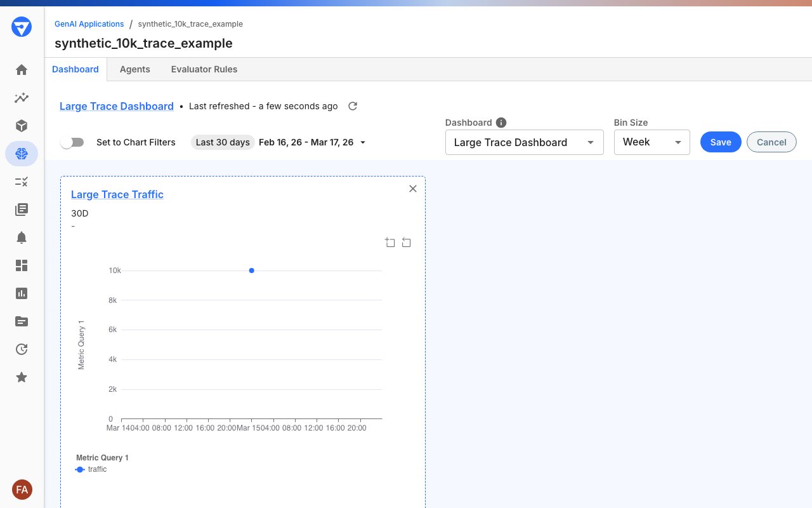The height and width of the screenshot is (508, 812).
Task: Select the bar chart icon in sidebar
Action: (21, 293)
